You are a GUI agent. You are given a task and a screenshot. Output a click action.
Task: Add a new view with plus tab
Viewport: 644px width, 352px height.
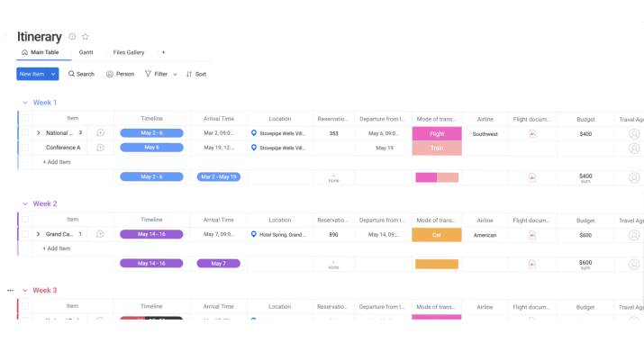click(163, 52)
